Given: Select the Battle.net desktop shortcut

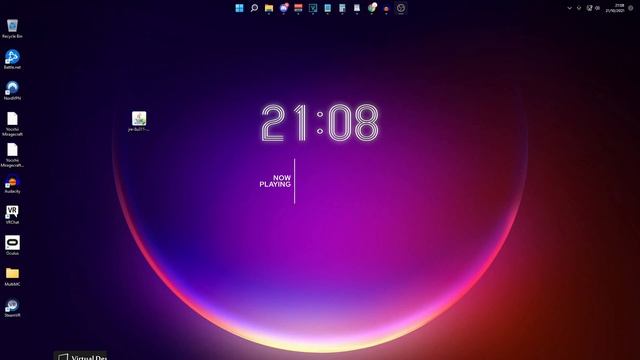Looking at the screenshot, I should [12, 60].
